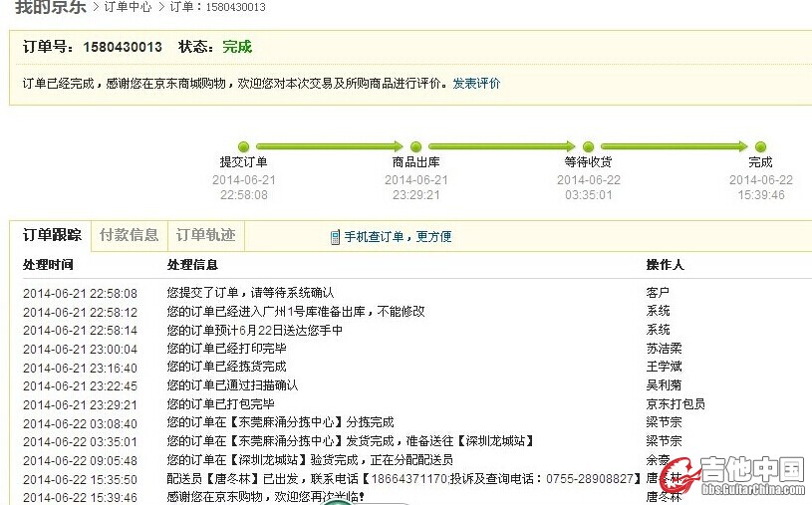Click the mobile phone icon
This screenshot has height=505, width=812.
pos(335,237)
